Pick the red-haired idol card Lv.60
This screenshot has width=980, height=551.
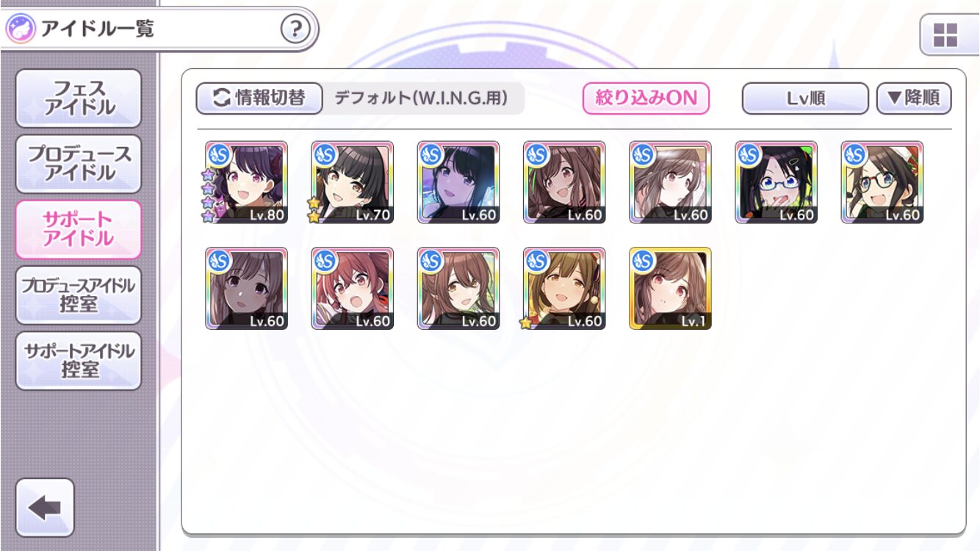(352, 288)
